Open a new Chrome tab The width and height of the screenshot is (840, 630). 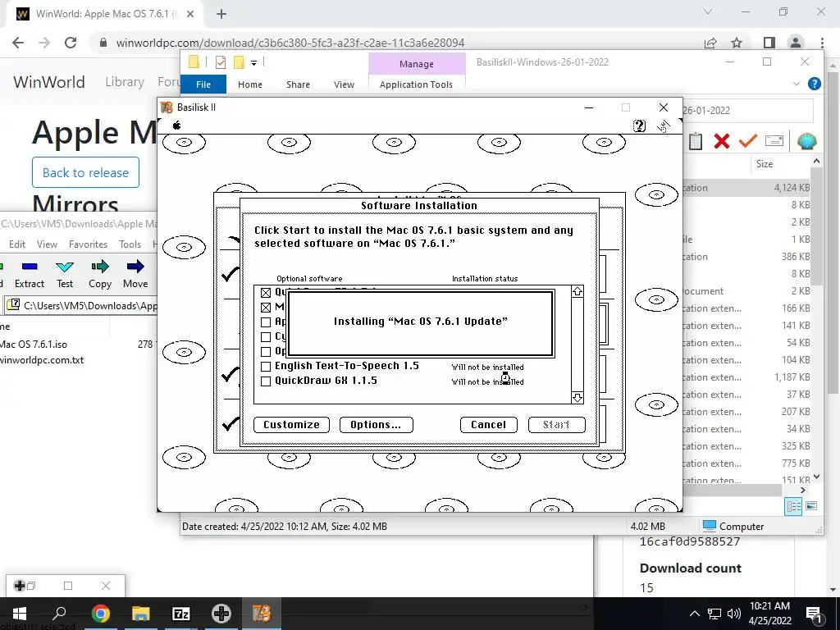[x=221, y=14]
